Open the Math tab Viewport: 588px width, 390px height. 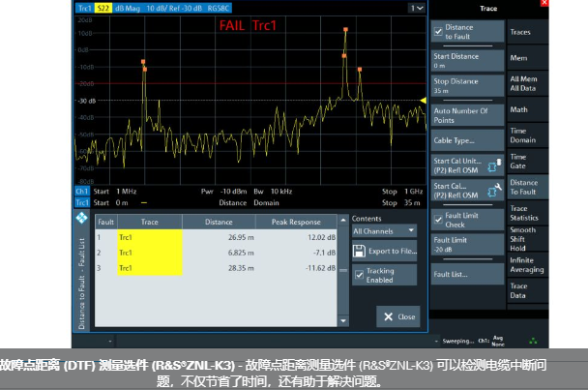click(527, 109)
